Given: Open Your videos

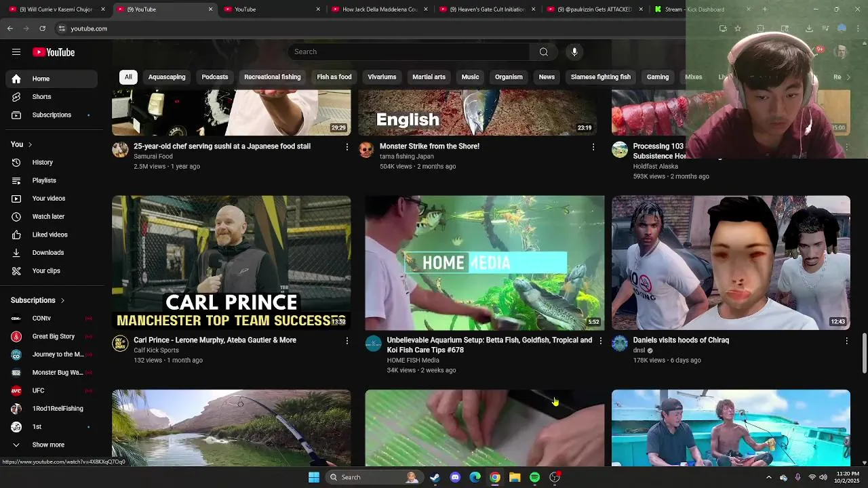Looking at the screenshot, I should click(52, 199).
